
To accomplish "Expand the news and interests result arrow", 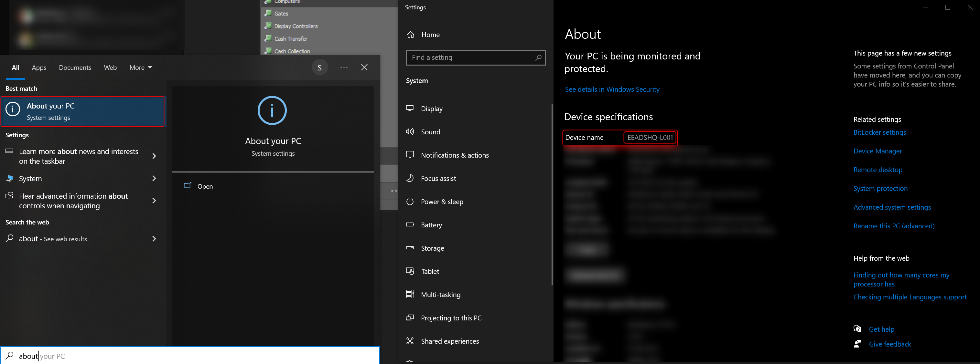I will [154, 156].
